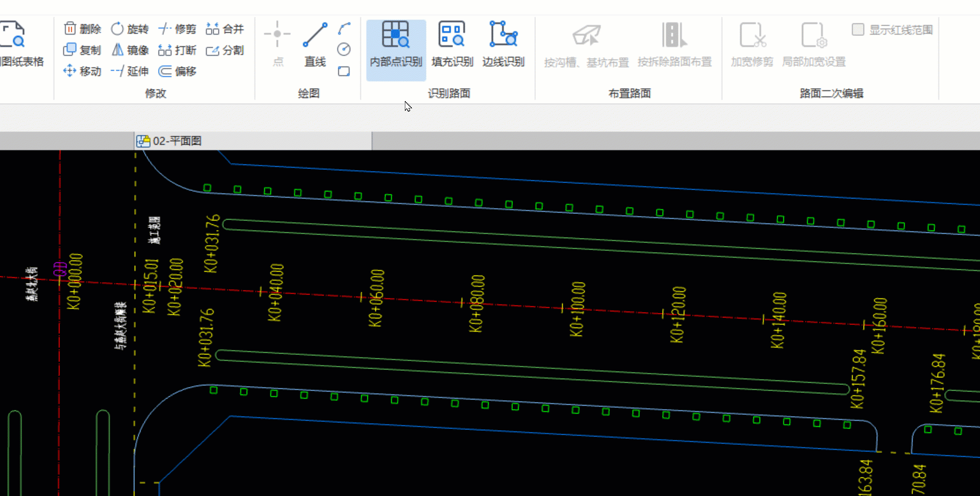Pick the arc drawing tool icon
Screen dimensions: 980x496
click(x=344, y=29)
